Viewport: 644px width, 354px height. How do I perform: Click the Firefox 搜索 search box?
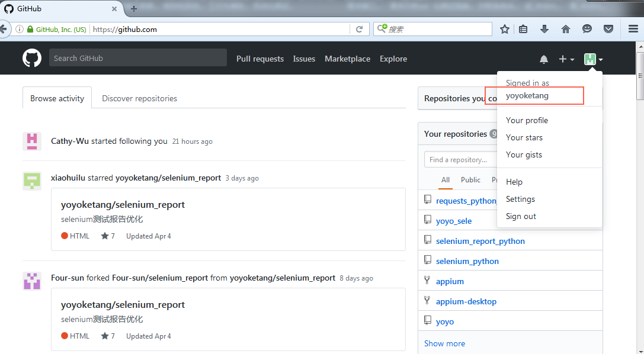tap(432, 29)
